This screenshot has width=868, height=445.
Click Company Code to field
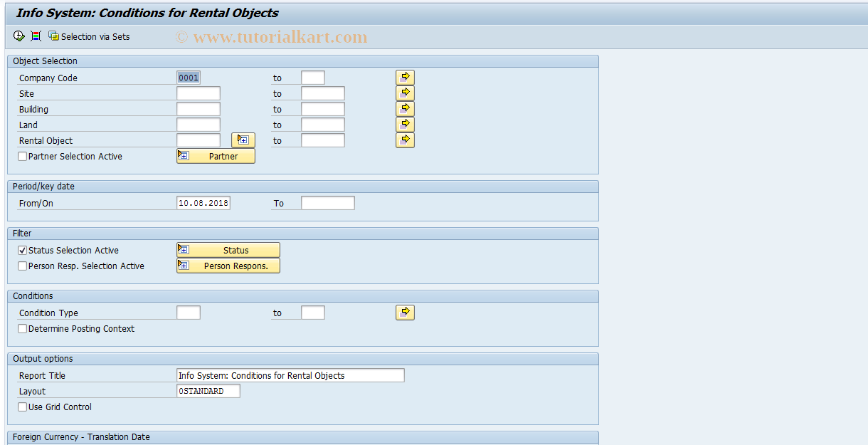(313, 78)
